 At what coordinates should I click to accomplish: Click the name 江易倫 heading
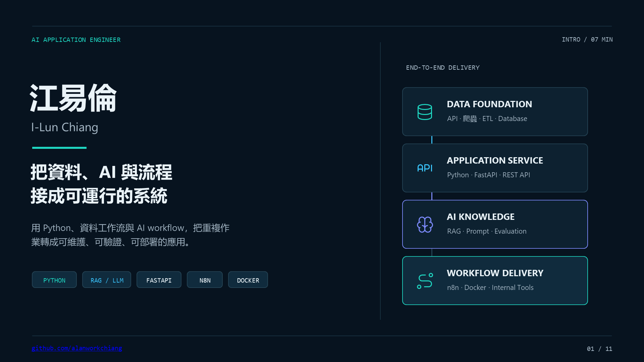pos(73,98)
